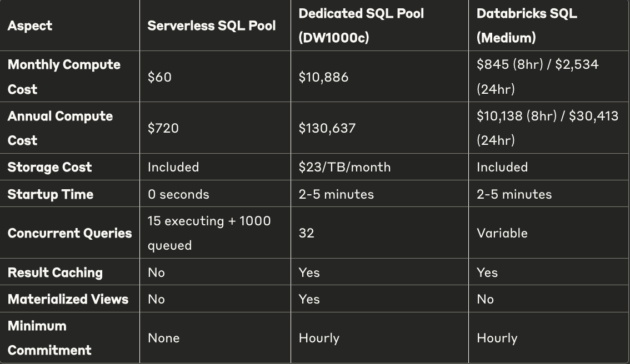Click the 32 concurrent queries cell
Image resolution: width=630 pixels, height=364 pixels.
(x=306, y=233)
